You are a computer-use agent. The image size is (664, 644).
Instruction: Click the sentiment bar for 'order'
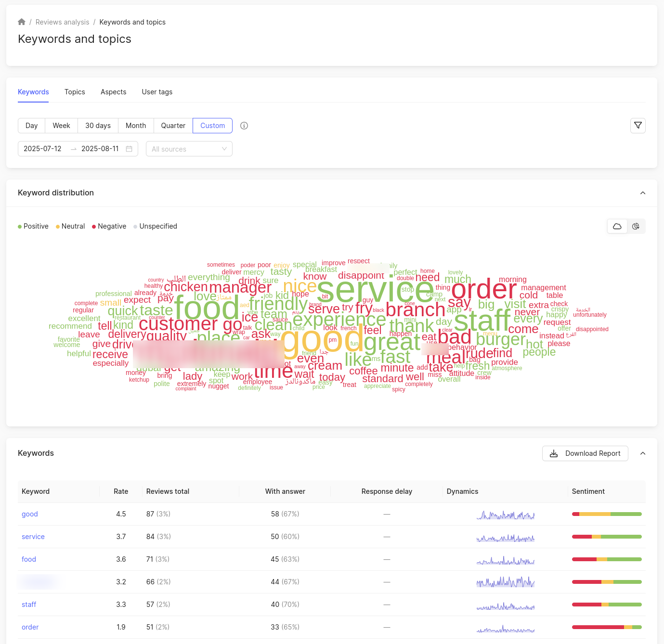606,627
